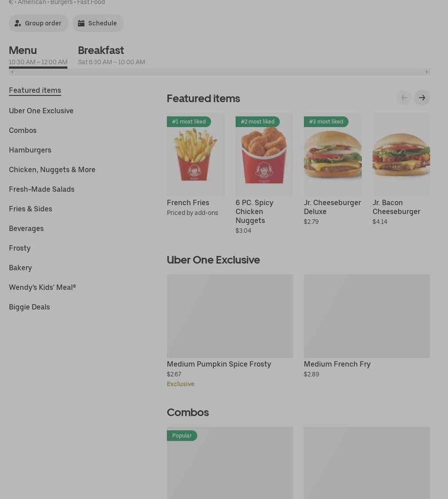Click the left arrow of menu scrollbar
Screen dimensions: 448x499
pos(12,72)
